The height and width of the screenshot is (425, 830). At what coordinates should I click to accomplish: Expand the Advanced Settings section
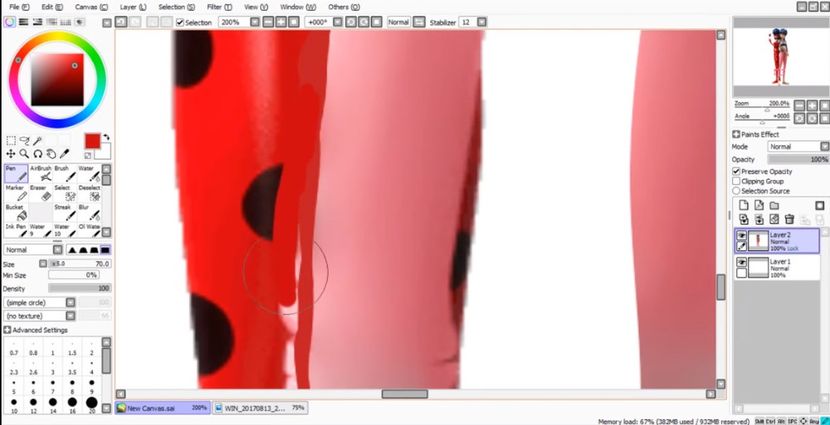7,330
